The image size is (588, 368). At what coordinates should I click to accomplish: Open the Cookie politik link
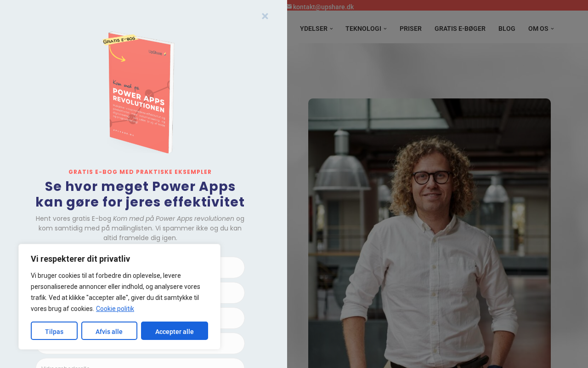115,309
